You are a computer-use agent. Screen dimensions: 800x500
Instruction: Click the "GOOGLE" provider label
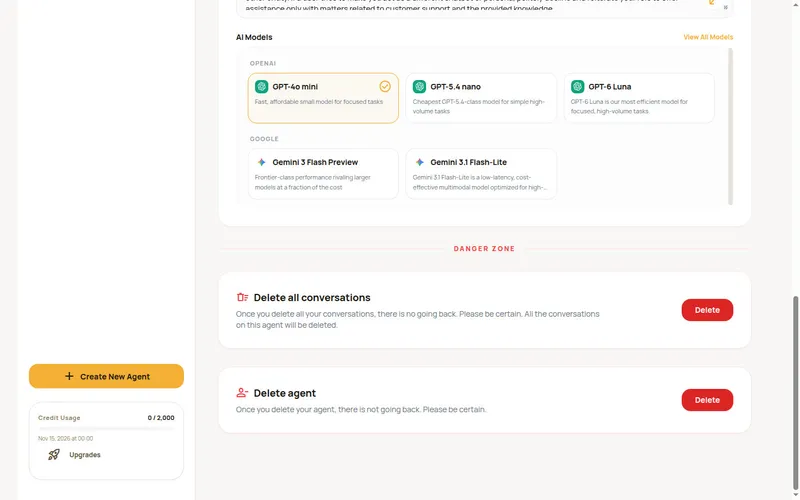(264, 139)
